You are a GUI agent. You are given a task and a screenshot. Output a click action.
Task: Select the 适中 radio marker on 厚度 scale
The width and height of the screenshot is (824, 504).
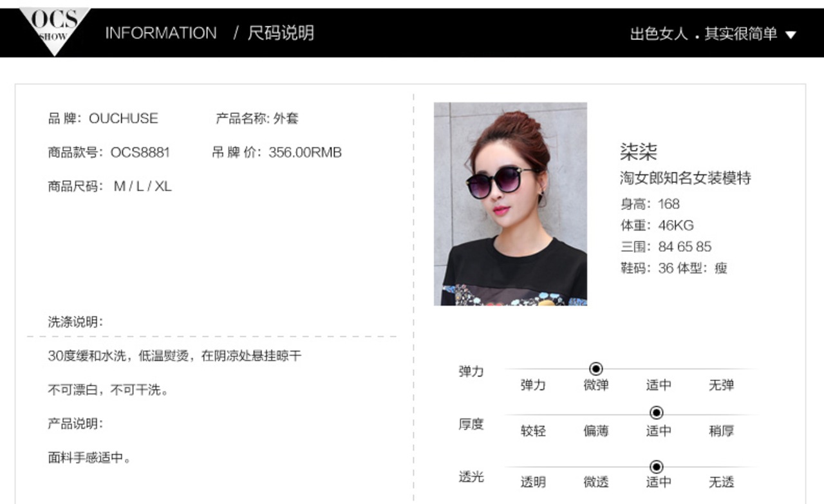click(x=657, y=413)
